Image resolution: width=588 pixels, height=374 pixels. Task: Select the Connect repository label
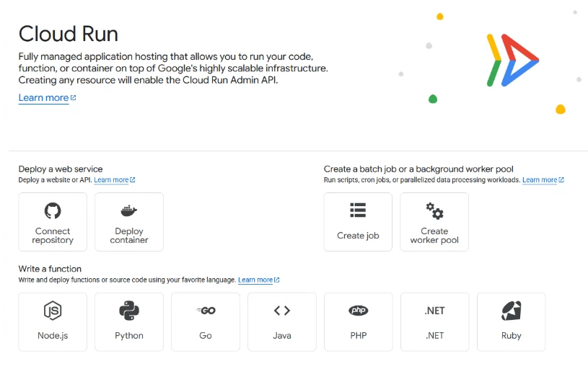(53, 236)
